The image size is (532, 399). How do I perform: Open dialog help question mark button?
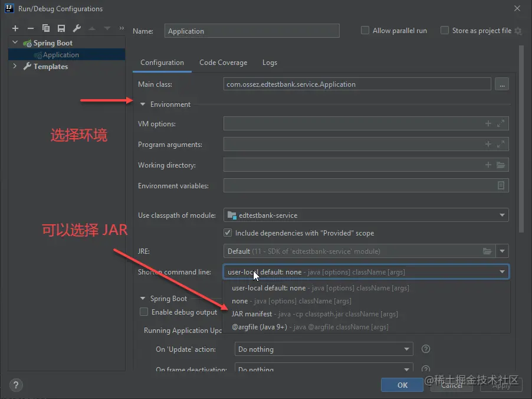[16, 385]
